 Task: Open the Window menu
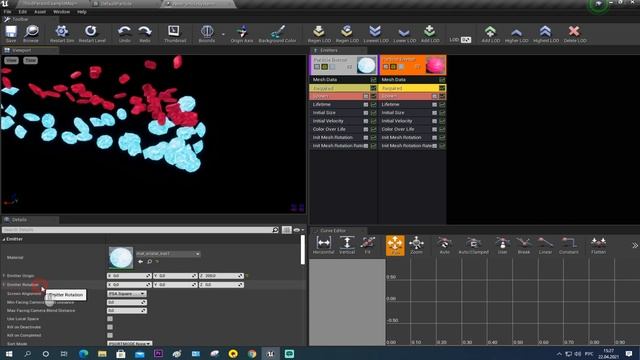click(62, 12)
